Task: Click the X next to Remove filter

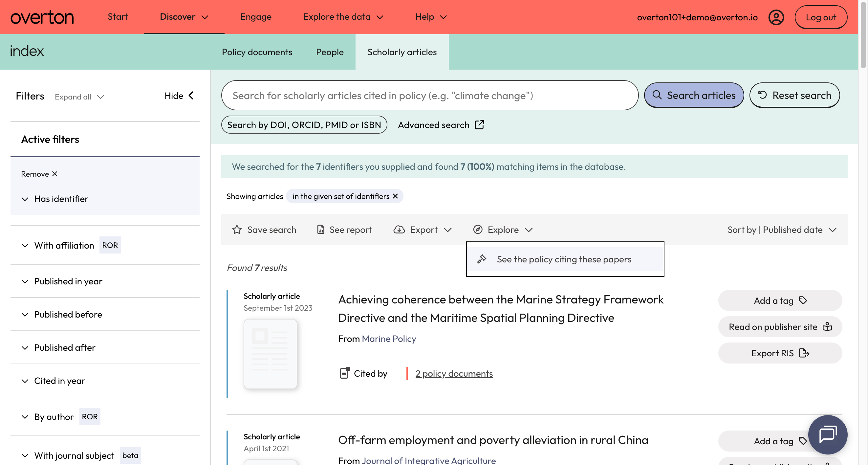Action: pyautogui.click(x=54, y=174)
